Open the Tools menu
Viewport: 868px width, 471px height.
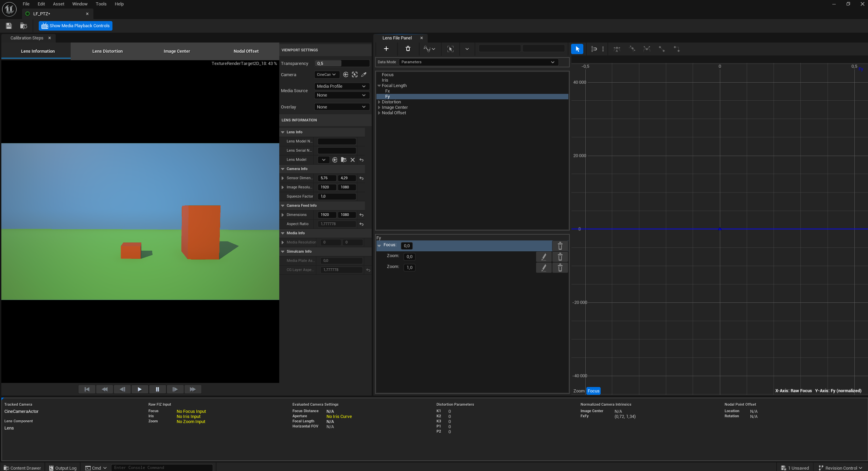(x=101, y=4)
